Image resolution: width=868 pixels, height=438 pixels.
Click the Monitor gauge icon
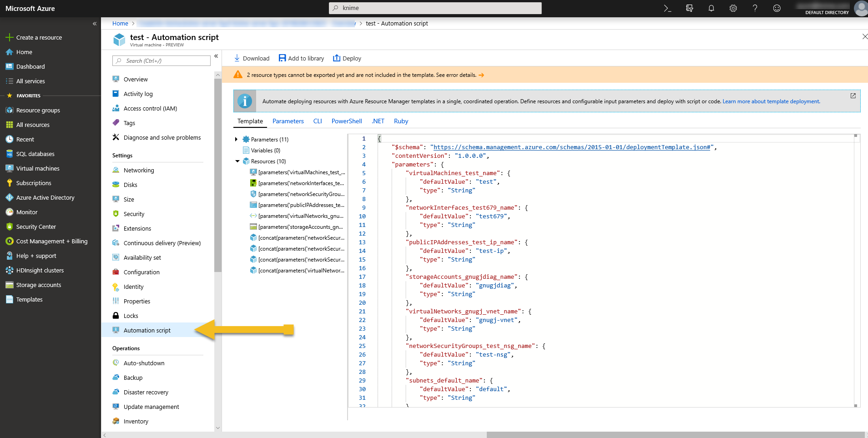pos(9,212)
